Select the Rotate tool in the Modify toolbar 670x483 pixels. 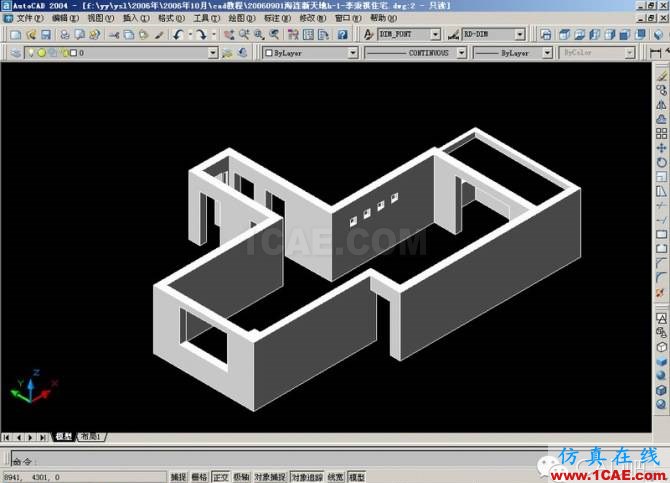(661, 162)
